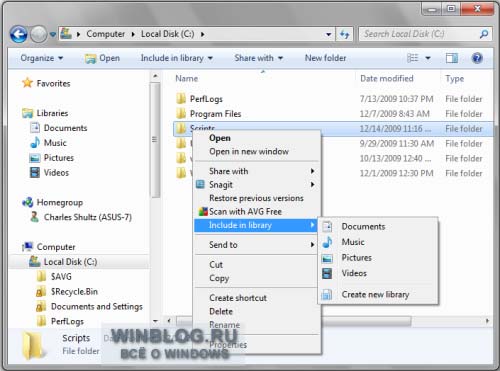Select Homegroup in the navigation pane
The image size is (500, 371).
click(60, 202)
